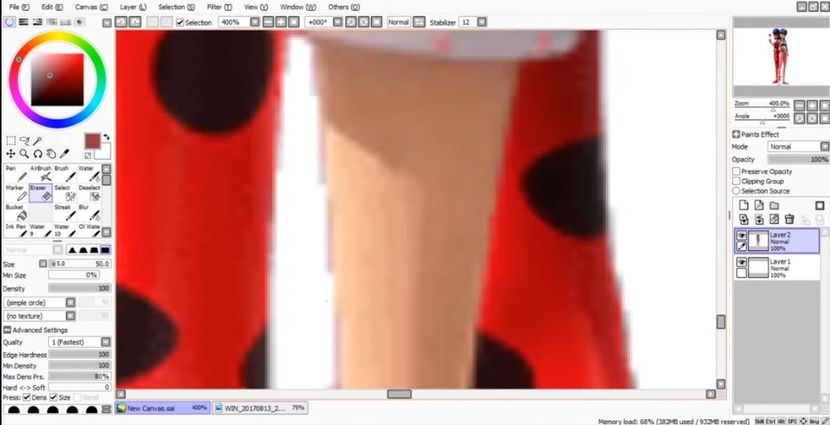Create a new linework layer

pos(759,205)
